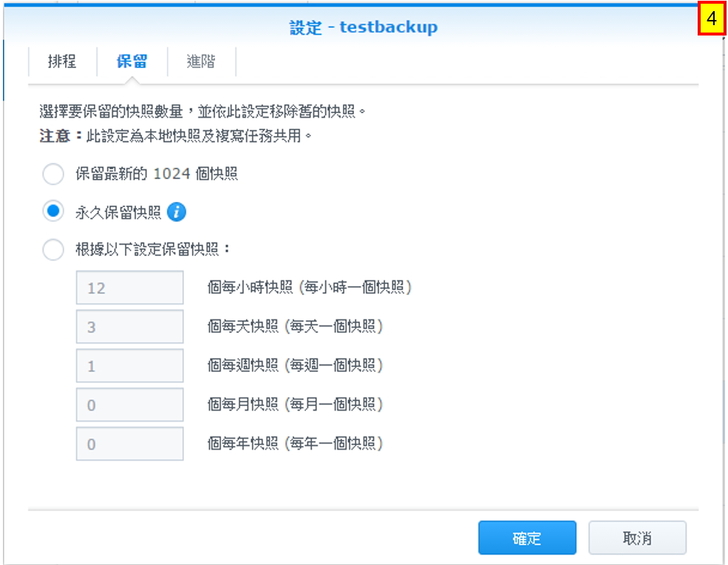Click the 取消 button
The width and height of the screenshot is (728, 565).
pos(637,538)
